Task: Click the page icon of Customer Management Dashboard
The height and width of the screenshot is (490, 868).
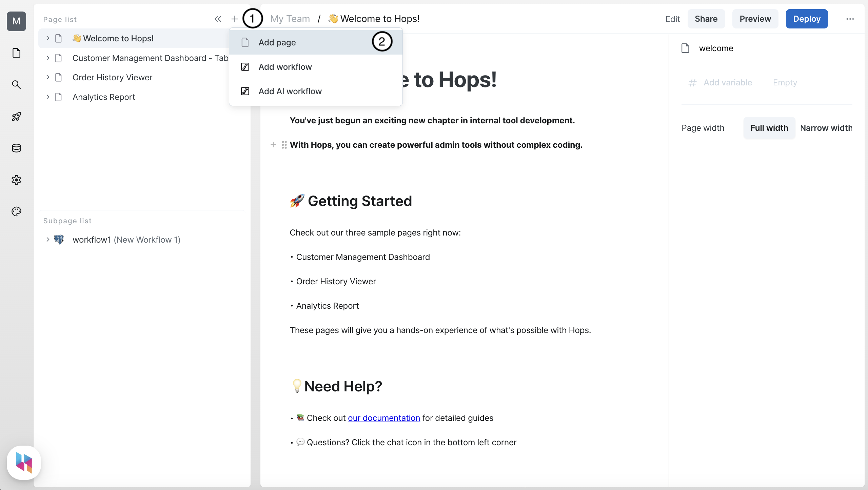Action: tap(58, 58)
